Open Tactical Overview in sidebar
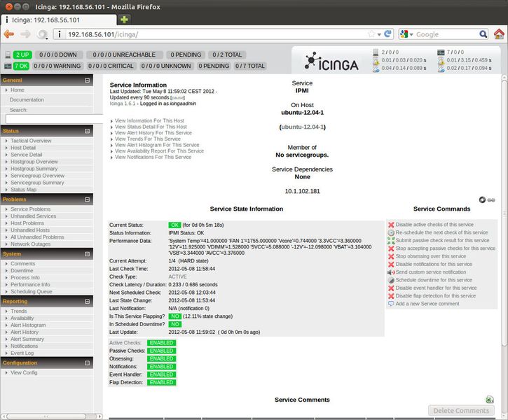 (x=31, y=141)
